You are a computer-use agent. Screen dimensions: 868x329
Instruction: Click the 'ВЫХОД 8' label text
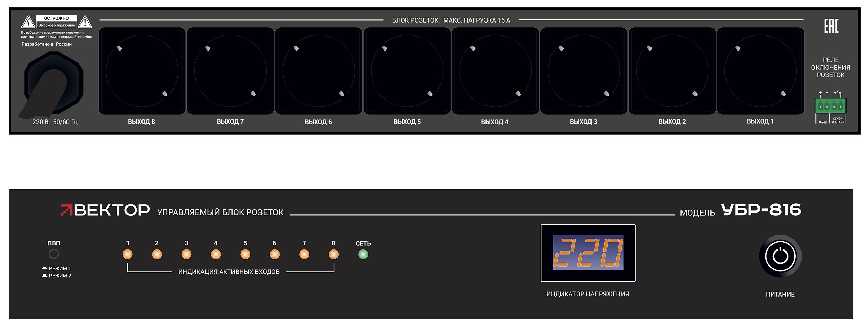click(141, 122)
